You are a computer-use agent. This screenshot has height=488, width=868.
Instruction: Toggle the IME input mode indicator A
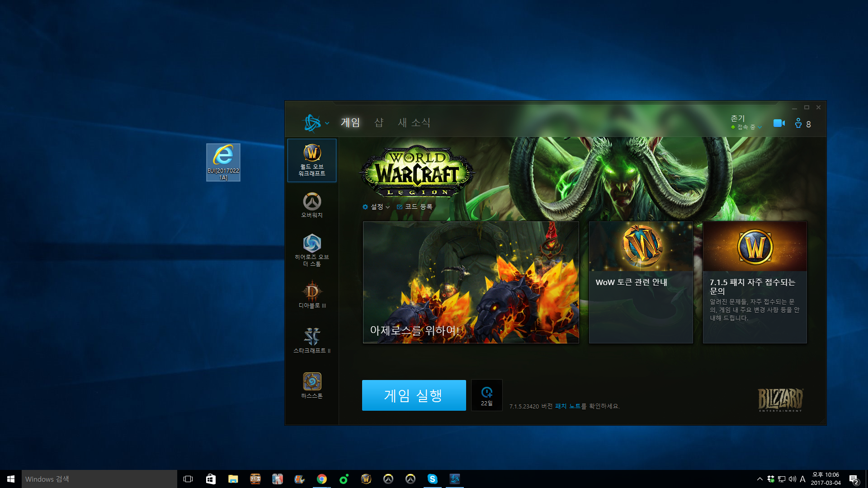pos(802,479)
